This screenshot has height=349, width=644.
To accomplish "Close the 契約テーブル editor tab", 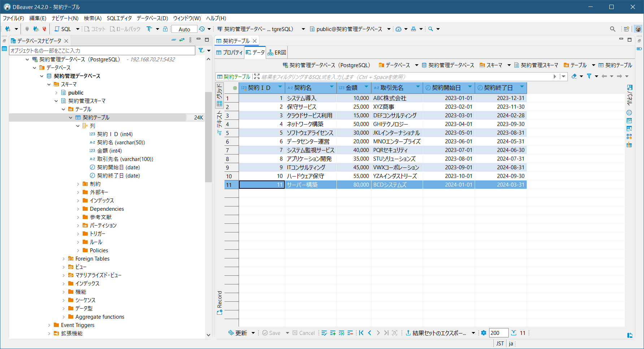I will point(255,41).
